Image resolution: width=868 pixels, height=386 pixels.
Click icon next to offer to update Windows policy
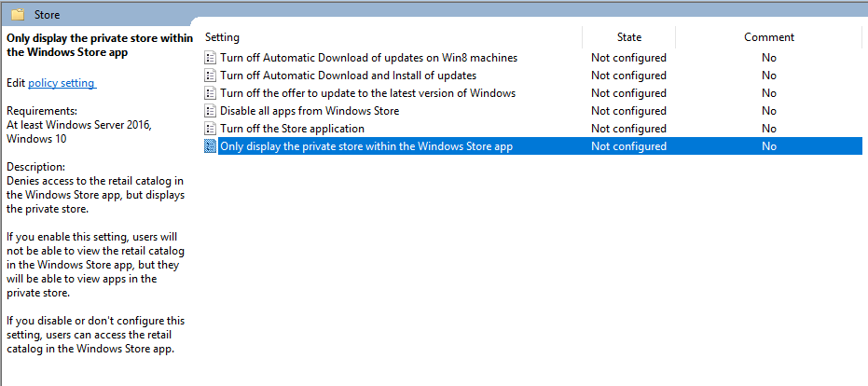pos(211,93)
